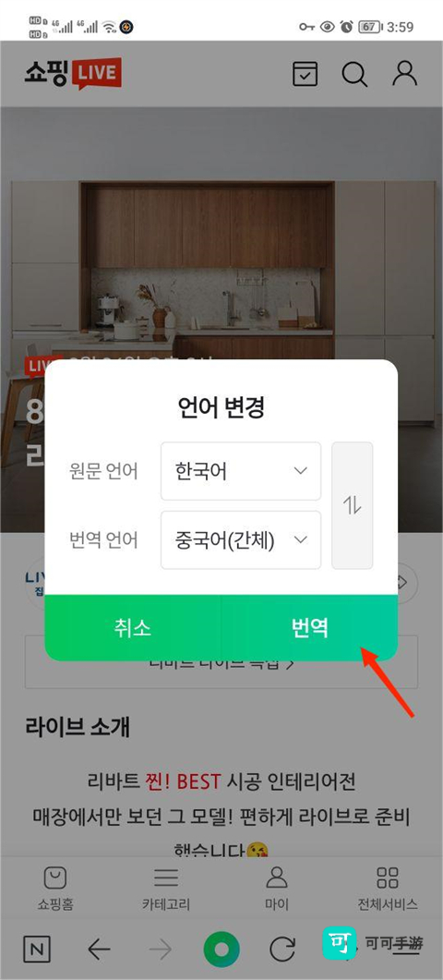443x980 pixels.
Task: Select the 마이 tab
Action: (276, 889)
